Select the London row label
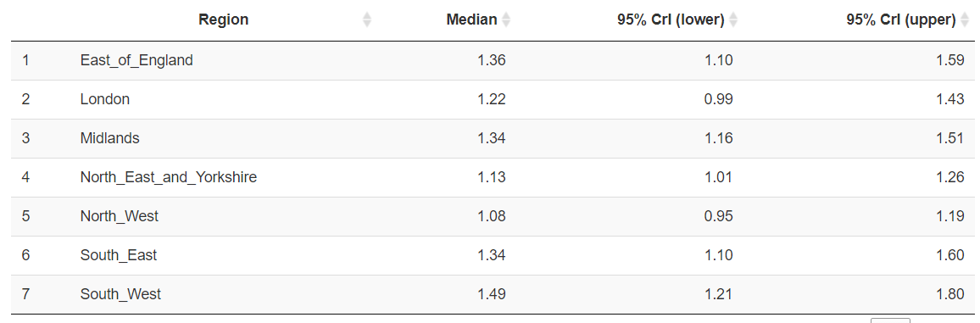 click(x=105, y=99)
